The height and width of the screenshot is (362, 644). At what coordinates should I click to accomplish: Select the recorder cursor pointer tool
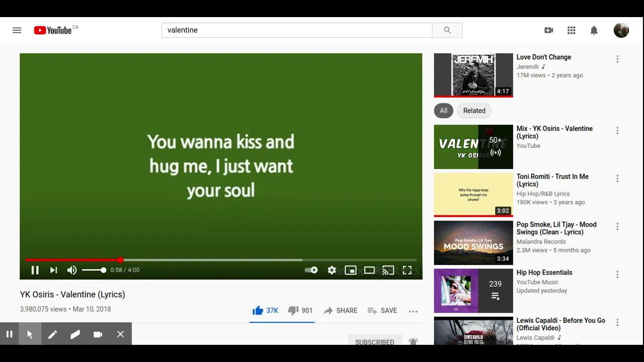[x=30, y=334]
